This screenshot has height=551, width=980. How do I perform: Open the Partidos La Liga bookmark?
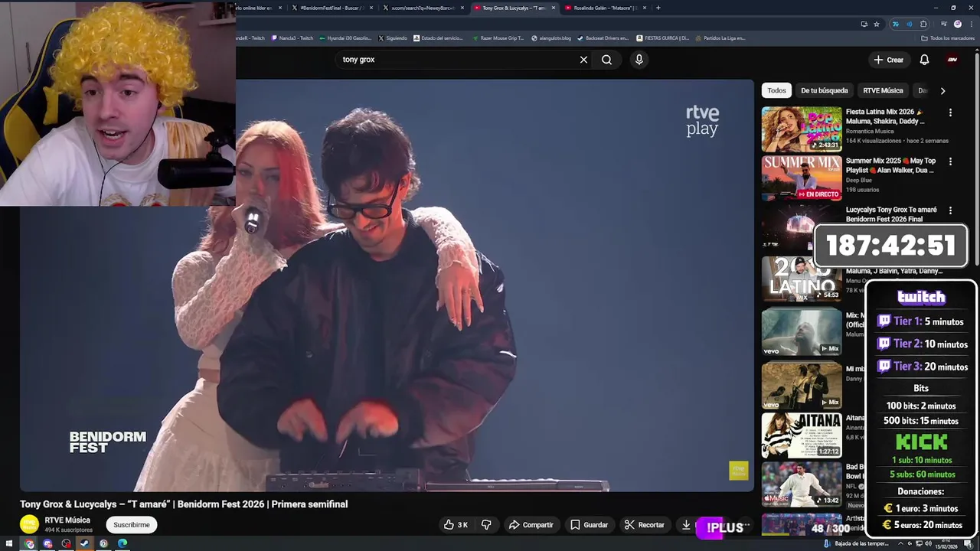[720, 37]
